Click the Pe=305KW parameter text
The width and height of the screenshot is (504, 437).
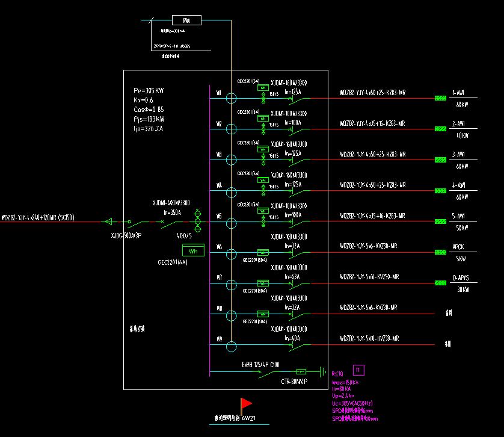pyautogui.click(x=149, y=90)
